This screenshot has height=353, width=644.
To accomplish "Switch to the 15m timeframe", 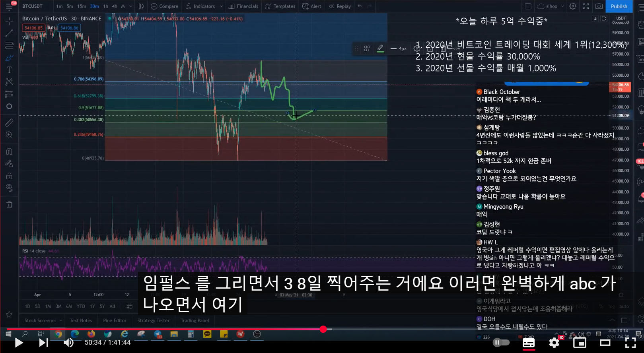I will (82, 6).
